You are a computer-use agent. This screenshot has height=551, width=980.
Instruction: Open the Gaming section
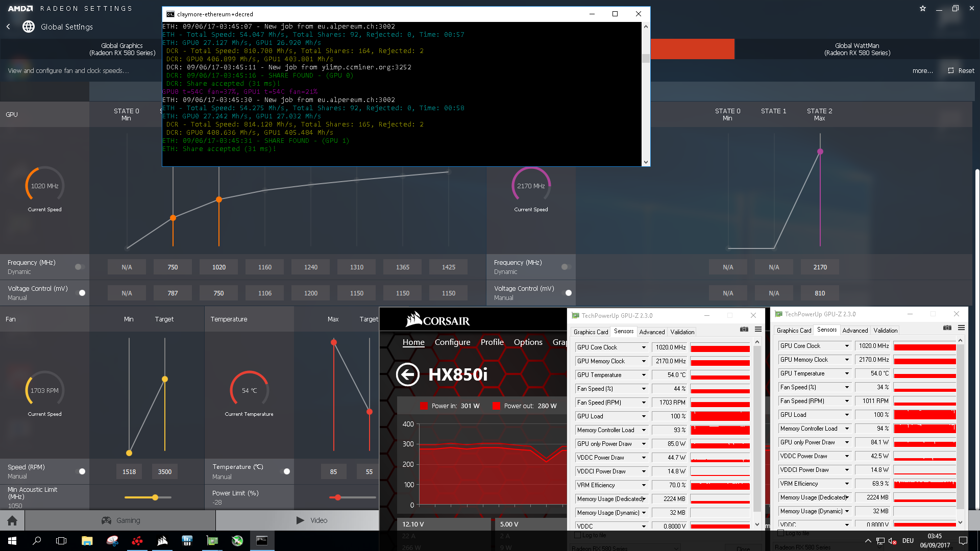(120, 520)
